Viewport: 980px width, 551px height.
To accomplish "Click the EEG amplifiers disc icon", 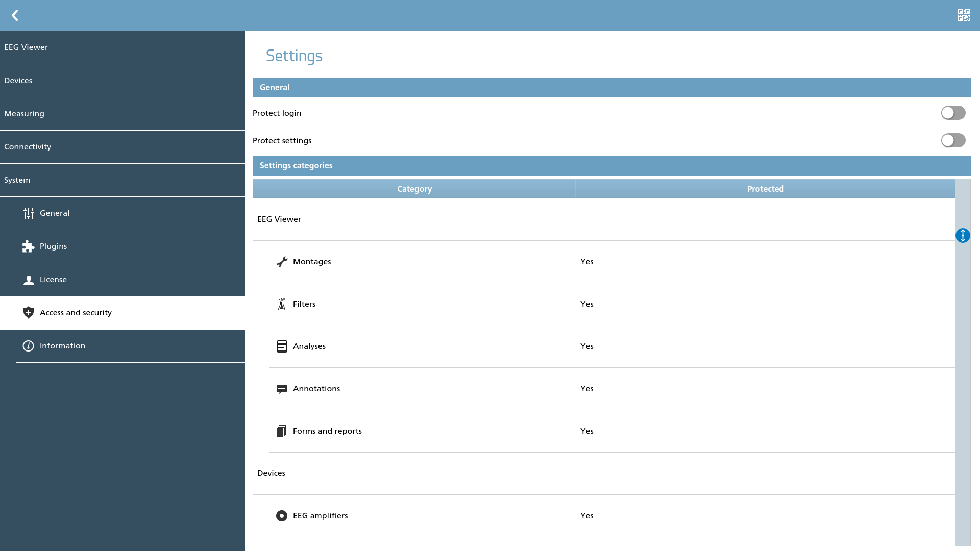I will pyautogui.click(x=282, y=516).
